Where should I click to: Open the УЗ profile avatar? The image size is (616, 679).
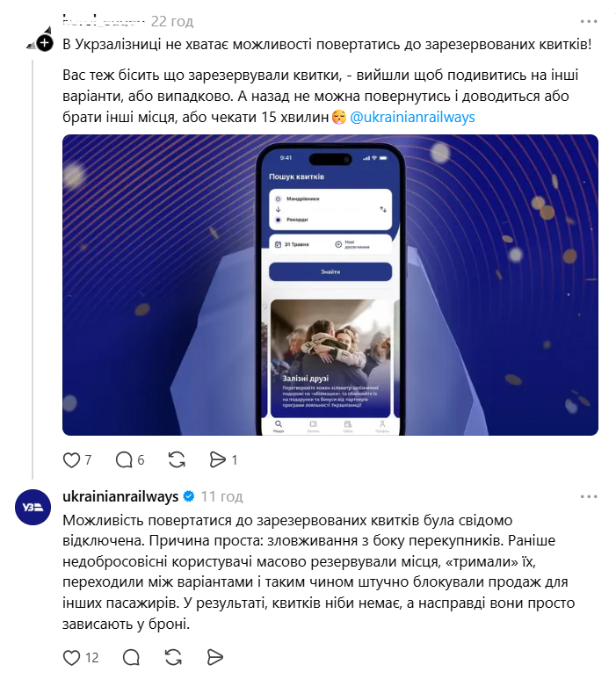click(x=33, y=507)
